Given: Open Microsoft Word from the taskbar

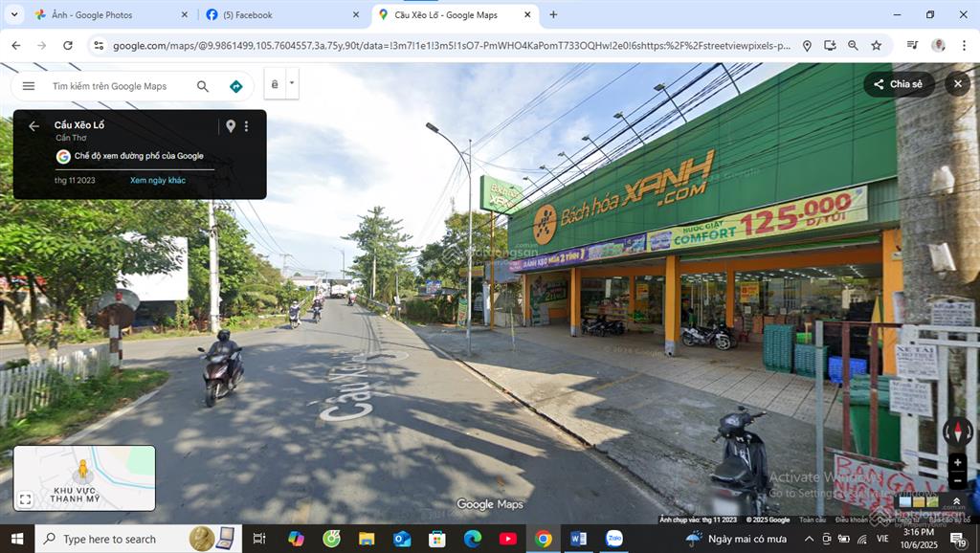Looking at the screenshot, I should (x=578, y=539).
